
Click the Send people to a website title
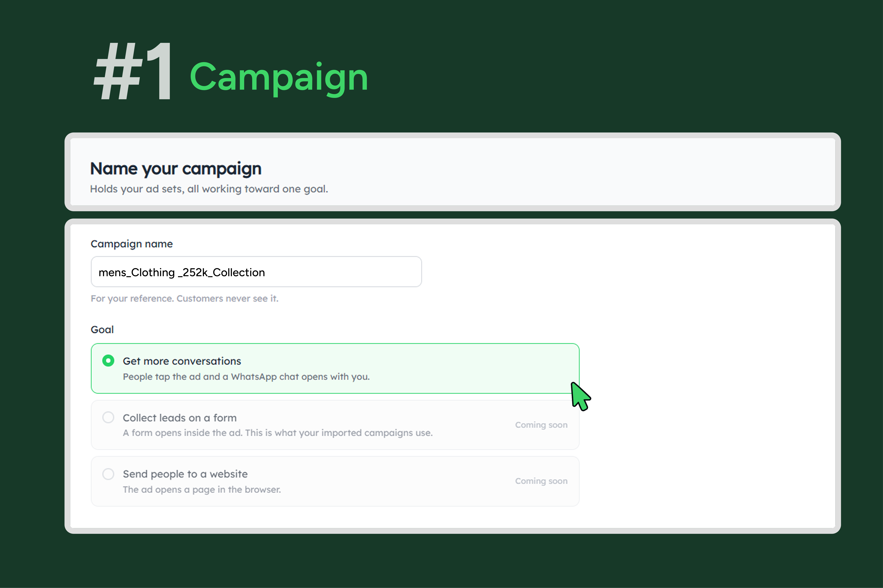tap(185, 474)
